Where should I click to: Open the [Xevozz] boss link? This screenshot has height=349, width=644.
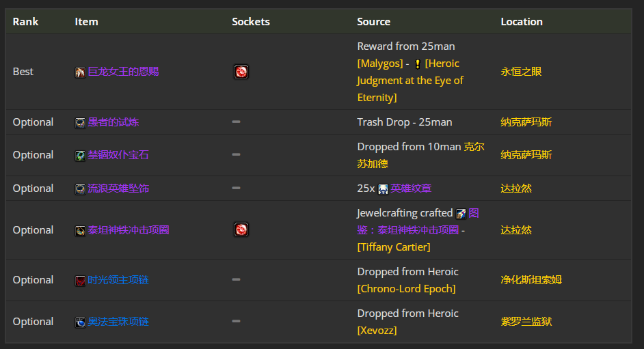click(377, 330)
